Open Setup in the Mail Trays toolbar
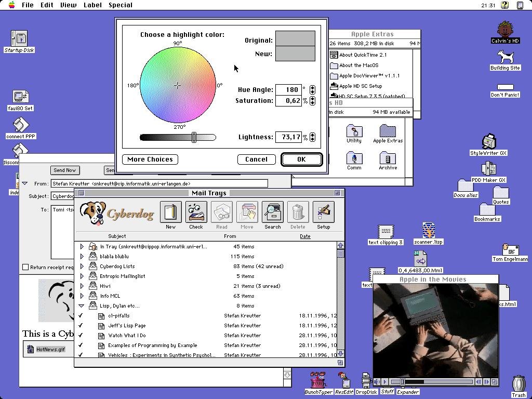 (323, 212)
